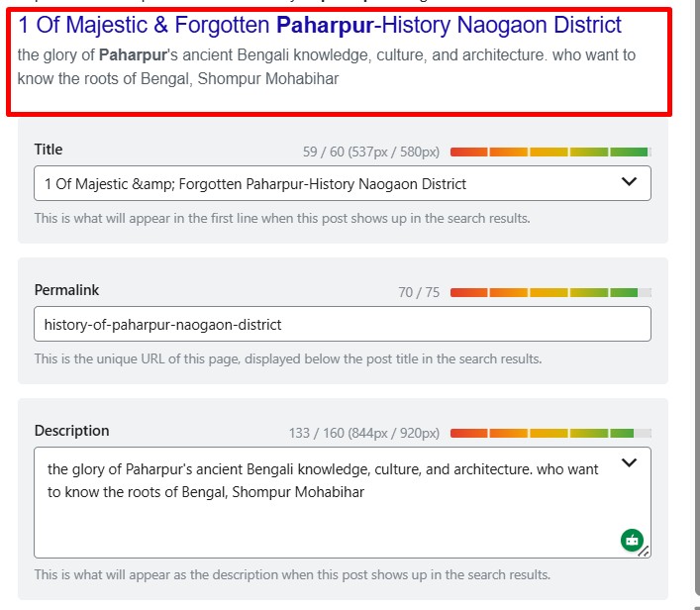Click the Title input field

coord(343,183)
